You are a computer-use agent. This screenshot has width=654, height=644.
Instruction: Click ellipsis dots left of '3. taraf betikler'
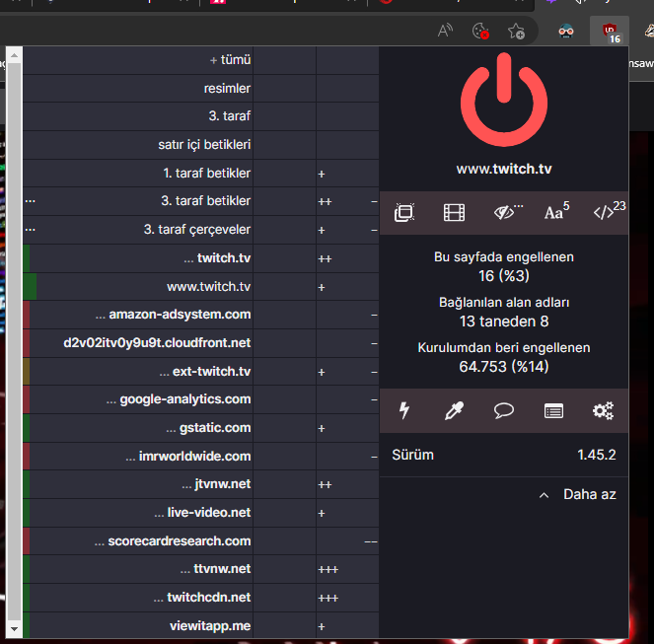(x=30, y=201)
